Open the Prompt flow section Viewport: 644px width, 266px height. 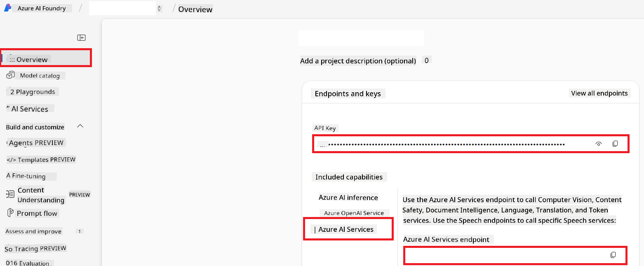point(37,213)
